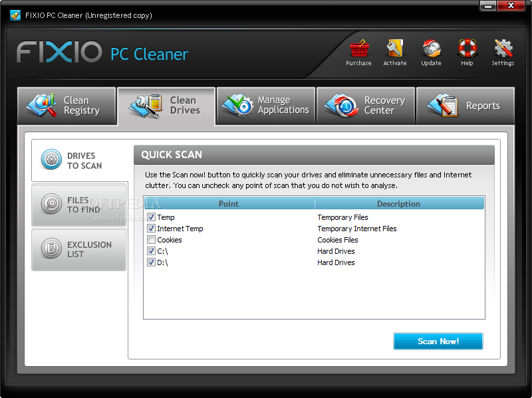Click the Drives To Scan gear icon
The height and width of the screenshot is (398, 532).
51,159
